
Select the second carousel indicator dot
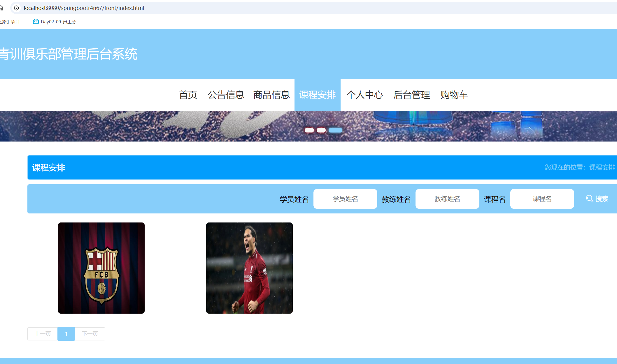321,130
